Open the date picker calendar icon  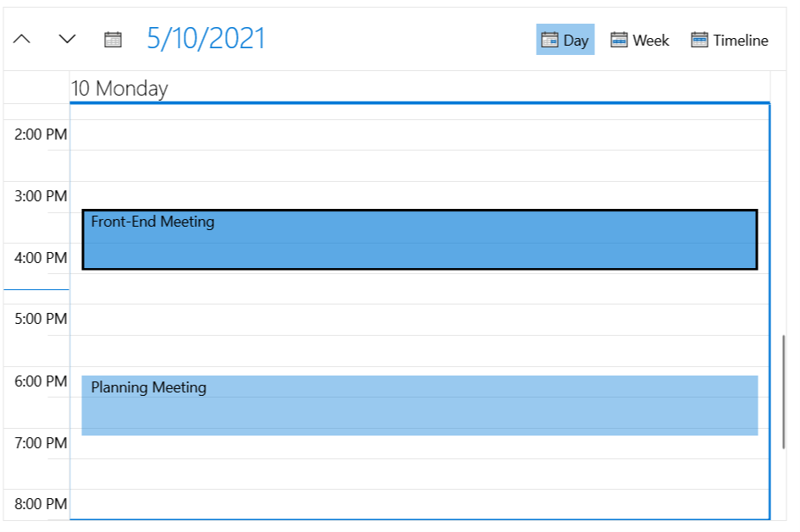[113, 39]
